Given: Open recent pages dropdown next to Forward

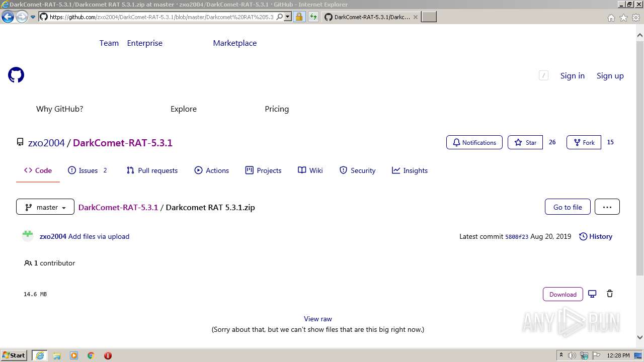Looking at the screenshot, I should coord(33,17).
